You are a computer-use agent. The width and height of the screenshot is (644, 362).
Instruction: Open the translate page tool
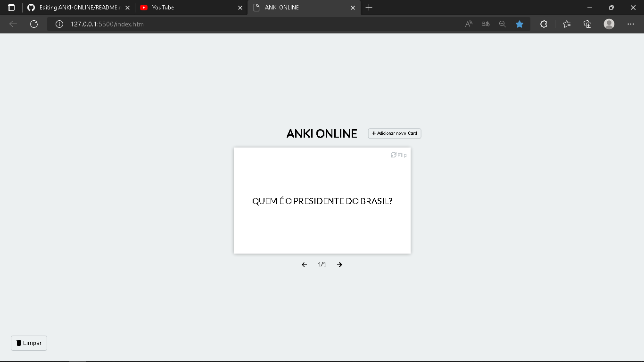pyautogui.click(x=485, y=24)
